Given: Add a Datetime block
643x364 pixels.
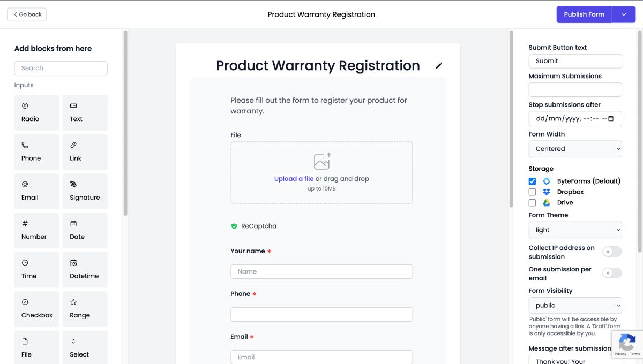Looking at the screenshot, I should click(x=85, y=270).
